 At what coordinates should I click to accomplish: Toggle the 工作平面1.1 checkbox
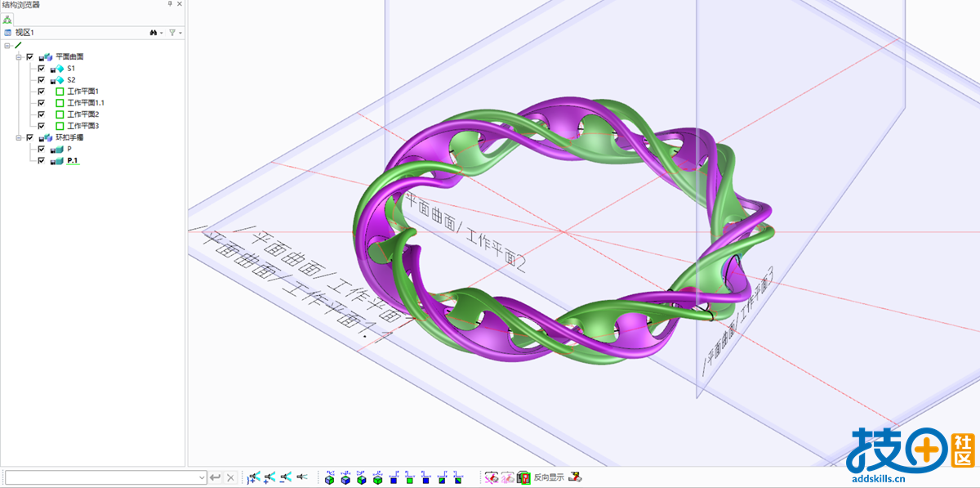point(41,103)
